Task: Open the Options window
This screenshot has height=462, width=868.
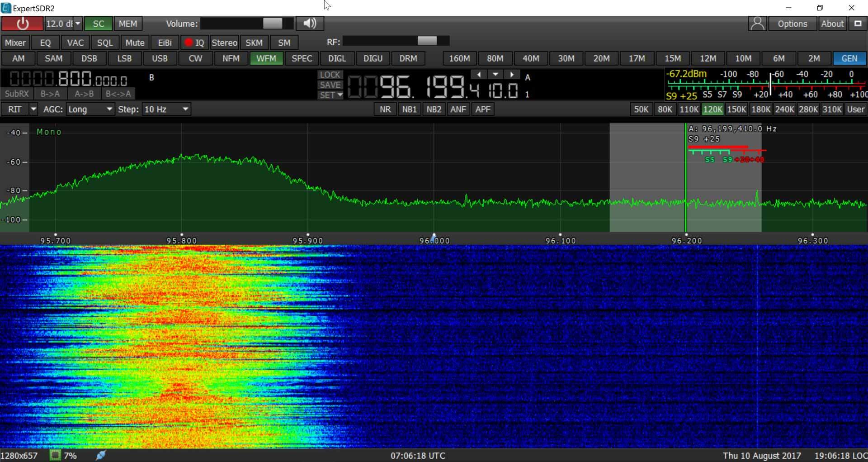Action: tap(792, 24)
